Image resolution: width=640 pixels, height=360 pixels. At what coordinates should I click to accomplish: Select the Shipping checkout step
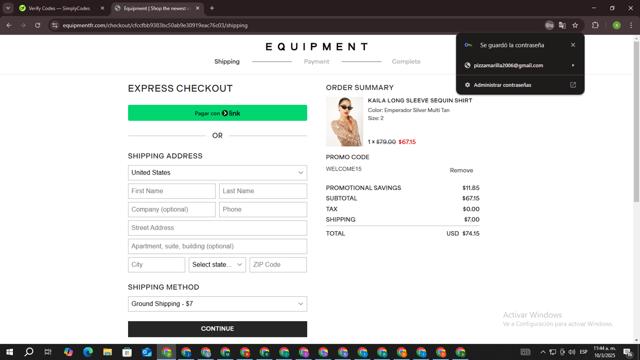(227, 62)
